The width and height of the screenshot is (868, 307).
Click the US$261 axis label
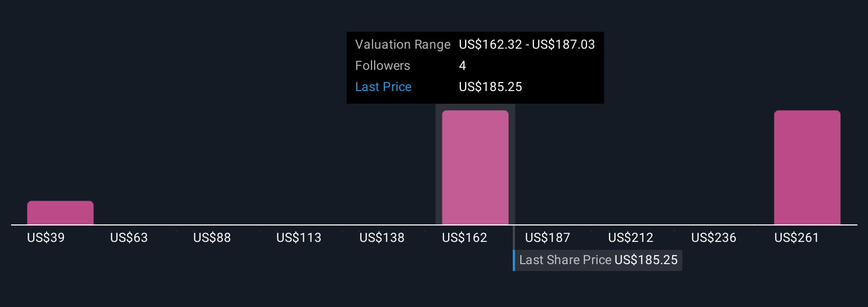point(797,238)
